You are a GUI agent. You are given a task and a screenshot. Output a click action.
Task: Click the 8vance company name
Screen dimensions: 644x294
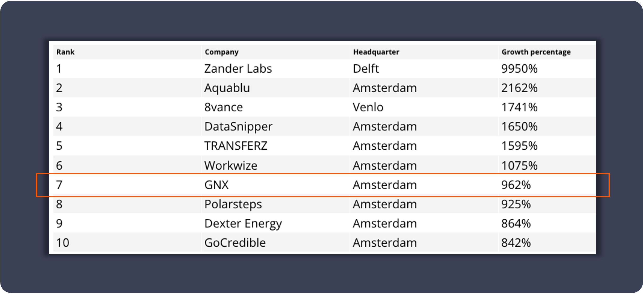click(224, 107)
